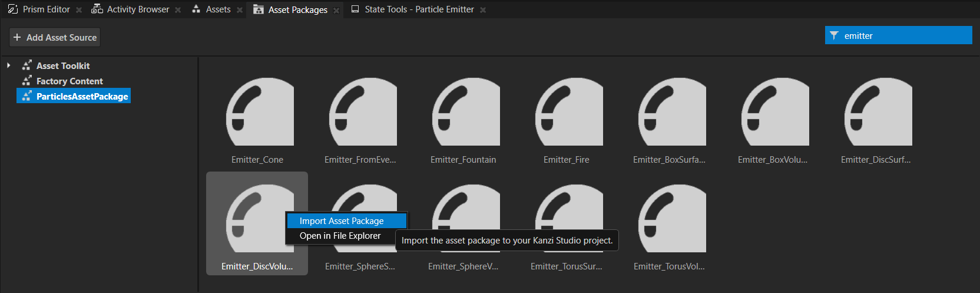Close the Assets tab
The image size is (980, 293).
tap(240, 10)
